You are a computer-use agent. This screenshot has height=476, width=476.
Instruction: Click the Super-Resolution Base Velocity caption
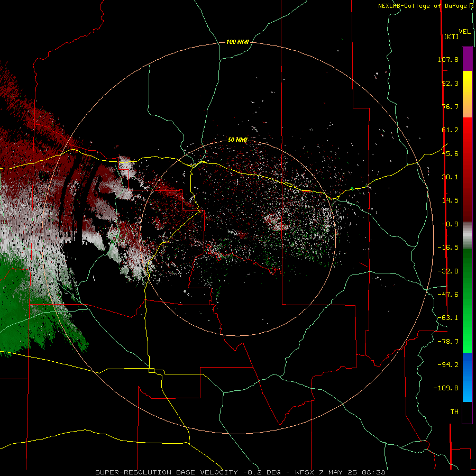pyautogui.click(x=240, y=472)
